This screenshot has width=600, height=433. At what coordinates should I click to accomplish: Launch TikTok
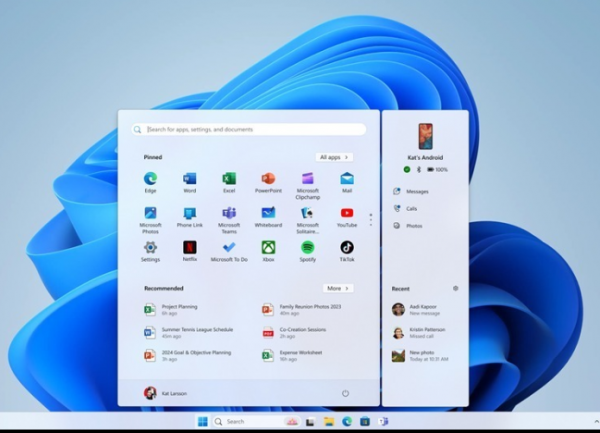pos(347,251)
